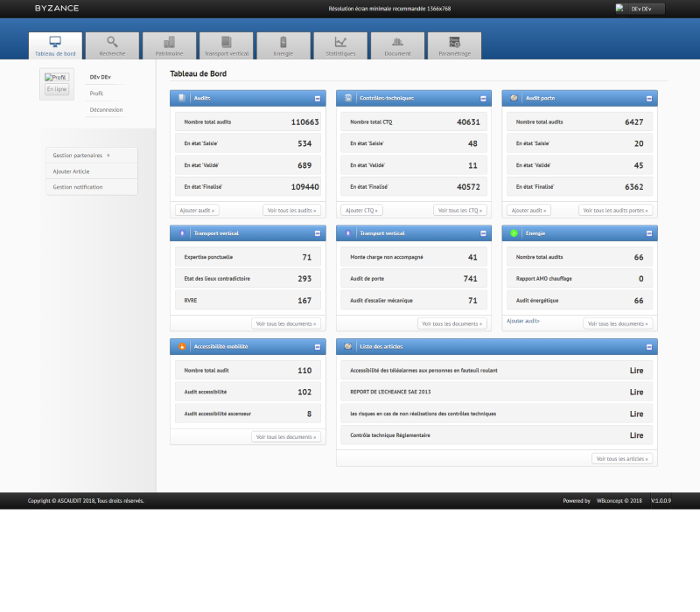Click the orange Accessibilité mobilité panel icon
The image size is (700, 612).
pyautogui.click(x=182, y=346)
